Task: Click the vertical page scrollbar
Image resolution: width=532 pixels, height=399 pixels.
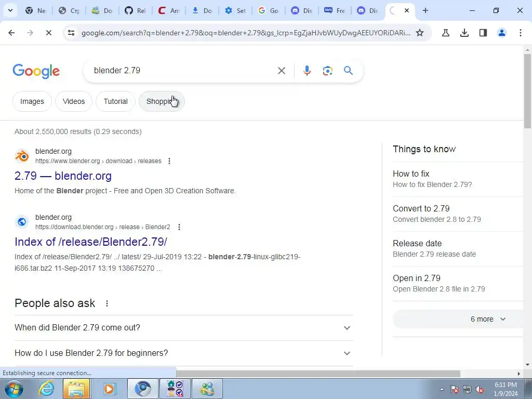Action: point(527,91)
